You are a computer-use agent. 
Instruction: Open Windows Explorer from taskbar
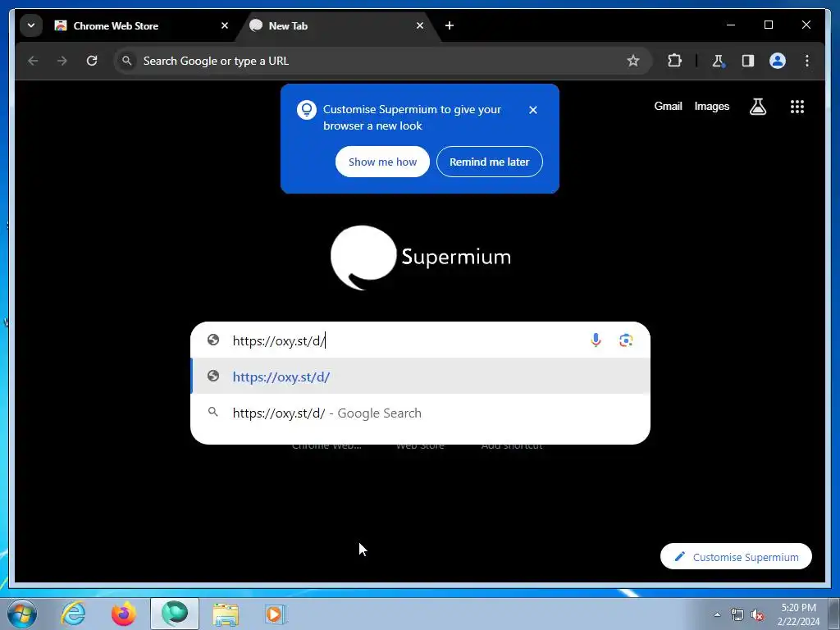tap(226, 614)
